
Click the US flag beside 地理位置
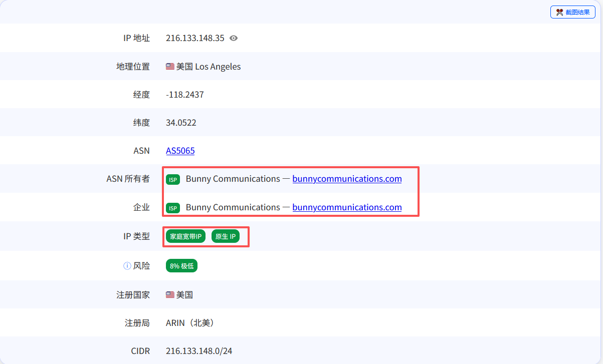[170, 66]
